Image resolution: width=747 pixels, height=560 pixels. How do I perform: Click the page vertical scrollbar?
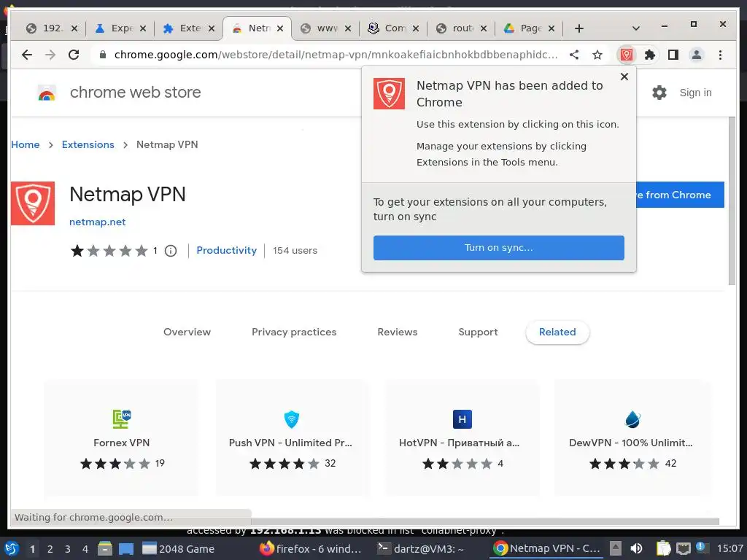pos(732,201)
